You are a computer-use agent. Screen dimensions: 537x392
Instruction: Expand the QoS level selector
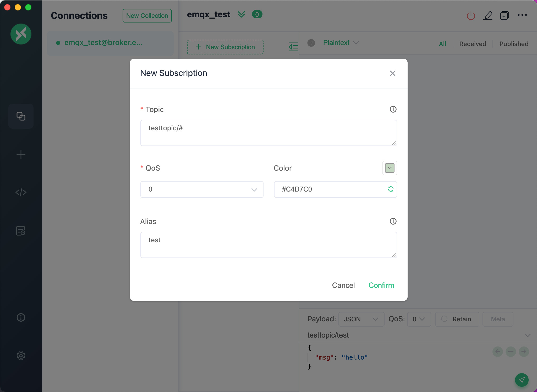click(254, 189)
